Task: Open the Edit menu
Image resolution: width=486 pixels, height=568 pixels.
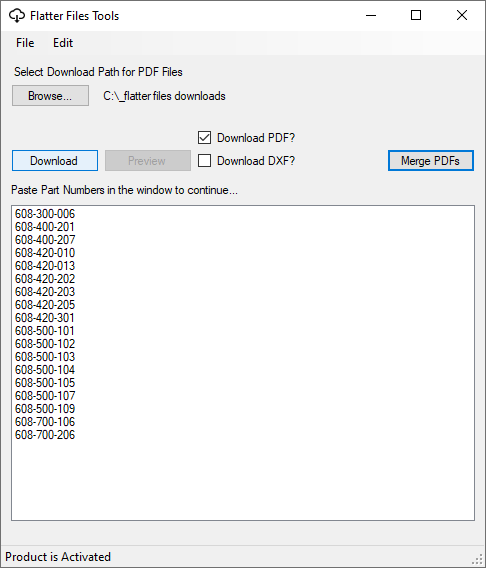Action: pyautogui.click(x=63, y=43)
